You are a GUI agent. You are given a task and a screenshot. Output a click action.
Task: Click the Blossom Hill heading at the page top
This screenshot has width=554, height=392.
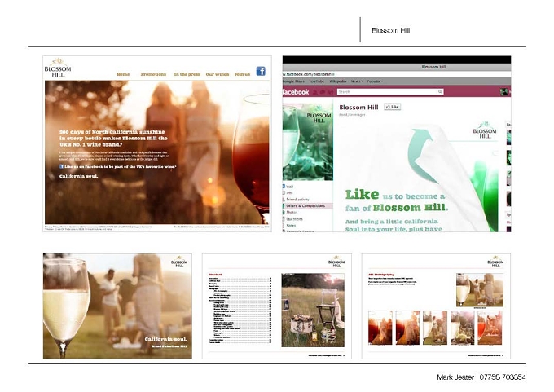[391, 30]
